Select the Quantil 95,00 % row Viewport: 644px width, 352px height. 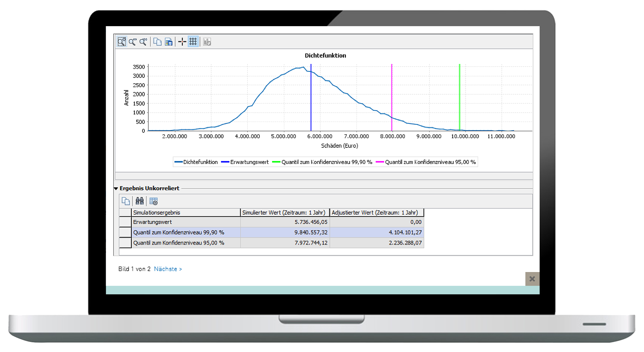(x=186, y=243)
